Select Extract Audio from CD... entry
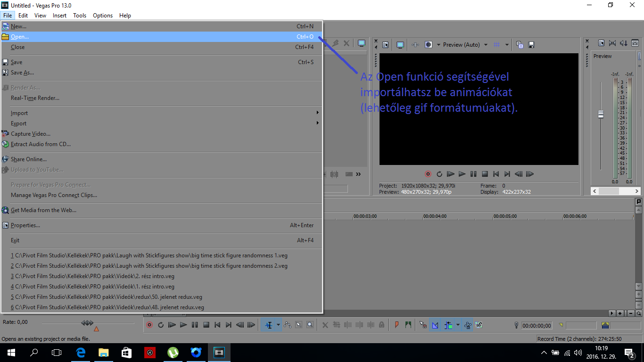Screen dimensions: 644x362 [x=161, y=144]
